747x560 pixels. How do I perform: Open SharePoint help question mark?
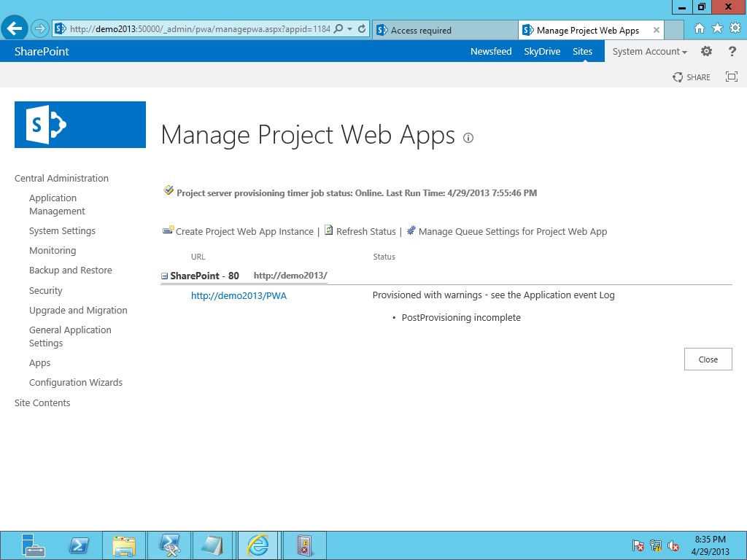[732, 52]
